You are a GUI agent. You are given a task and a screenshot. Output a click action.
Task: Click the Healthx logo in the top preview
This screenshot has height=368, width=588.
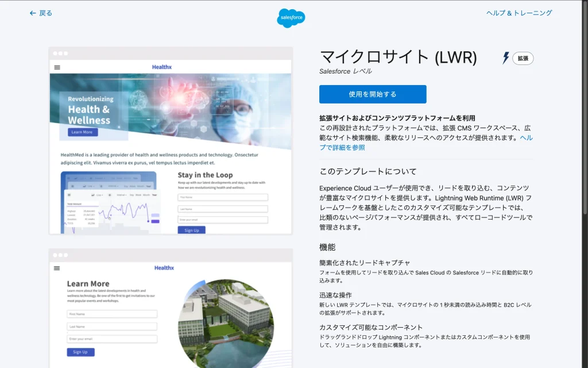162,67
